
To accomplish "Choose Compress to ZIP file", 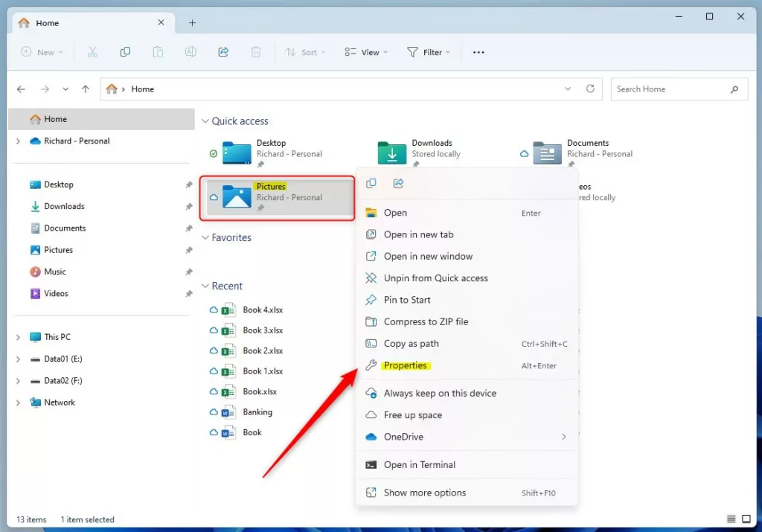I will coord(467,322).
